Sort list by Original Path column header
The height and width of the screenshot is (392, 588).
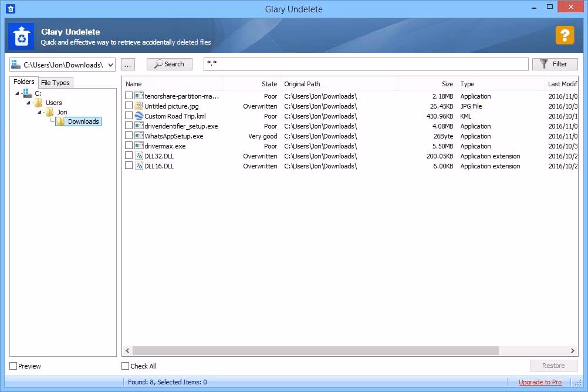pos(339,84)
